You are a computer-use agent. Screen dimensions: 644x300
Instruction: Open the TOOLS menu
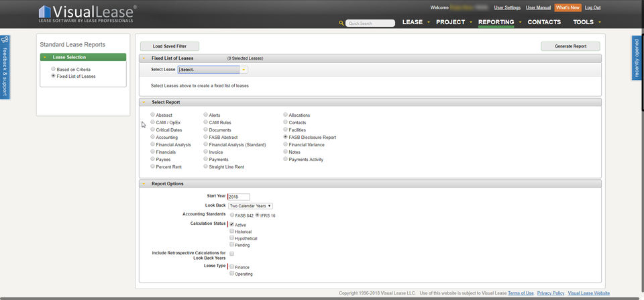point(583,22)
